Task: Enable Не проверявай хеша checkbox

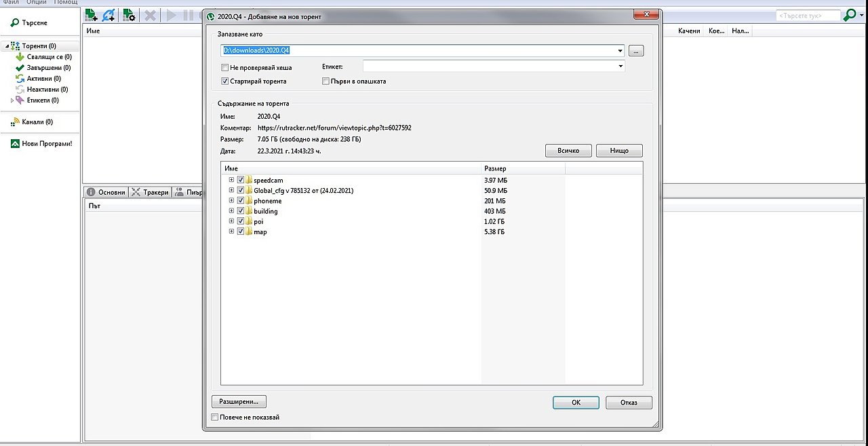Action: [x=225, y=68]
